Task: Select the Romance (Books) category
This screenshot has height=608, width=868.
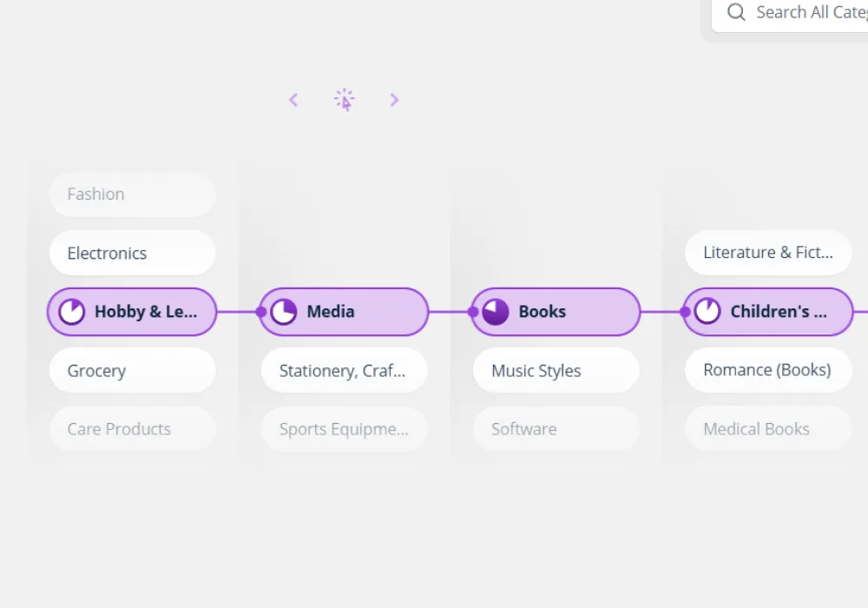Action: tap(767, 371)
